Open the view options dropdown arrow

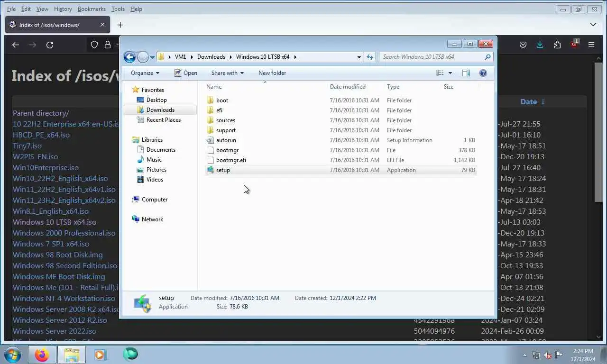click(450, 73)
